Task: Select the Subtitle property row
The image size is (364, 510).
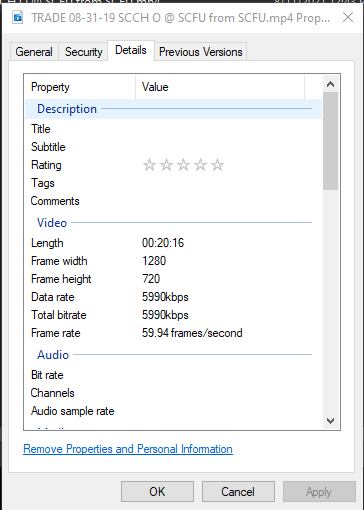Action: coord(173,147)
